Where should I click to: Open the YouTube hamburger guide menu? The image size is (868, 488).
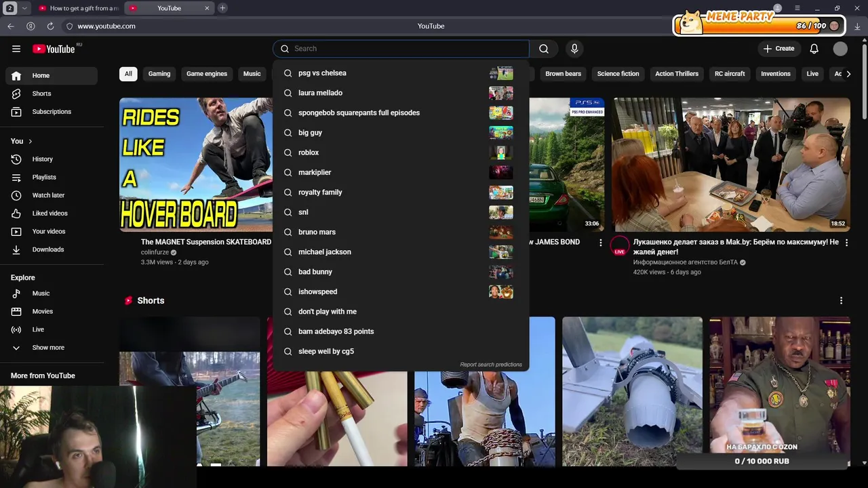16,49
